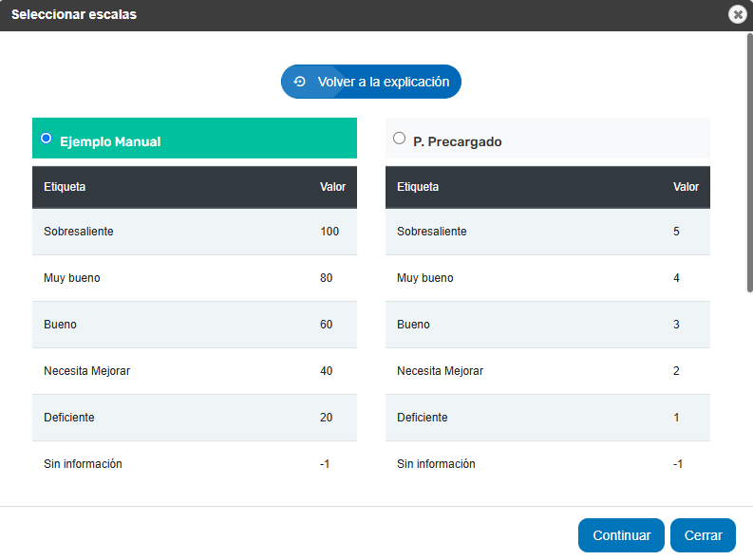Click the Muy bueno row with value 80
The width and height of the screenshot is (753, 560).
pos(195,278)
